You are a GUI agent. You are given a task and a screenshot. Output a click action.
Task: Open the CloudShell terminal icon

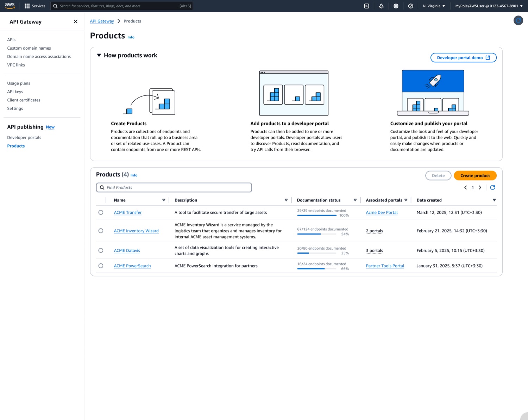366,6
